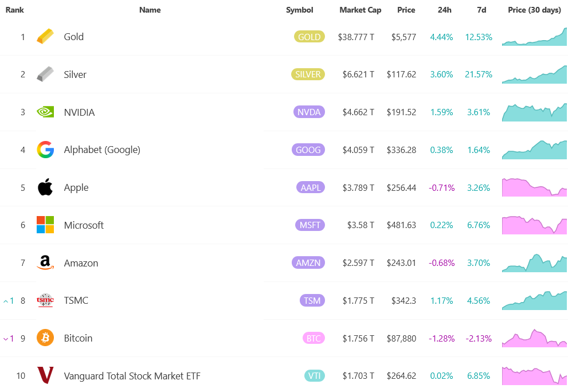Screen dimensions: 572x392
Task: Click the Gold bar icon
Action: 45,36
